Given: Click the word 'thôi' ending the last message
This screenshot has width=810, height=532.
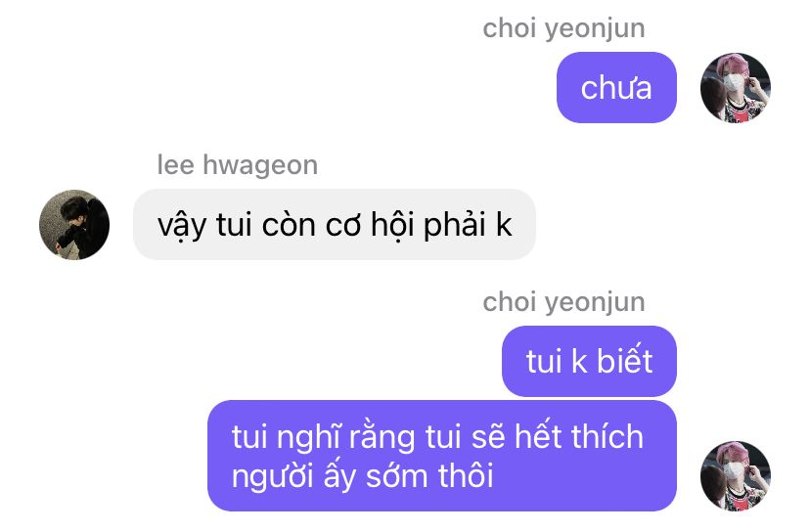Looking at the screenshot, I should (466, 475).
